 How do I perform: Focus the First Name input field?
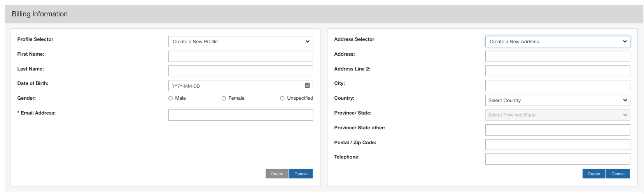pos(240,56)
